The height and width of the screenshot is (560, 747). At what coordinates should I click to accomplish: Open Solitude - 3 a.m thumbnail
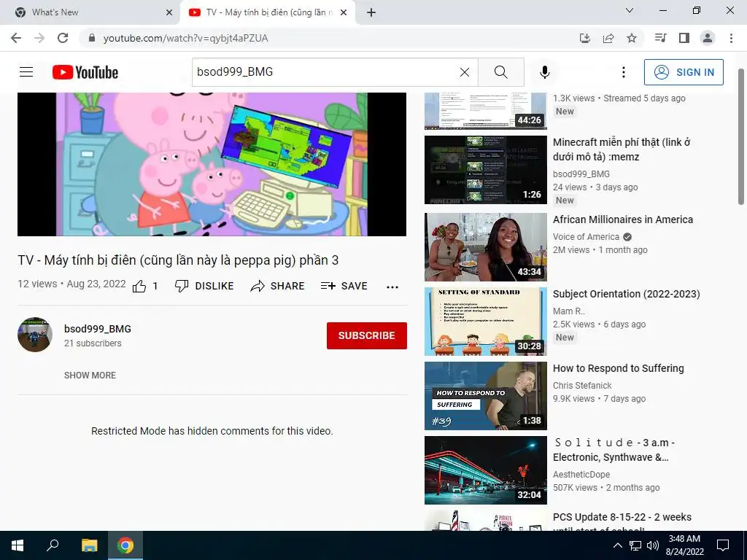point(485,470)
